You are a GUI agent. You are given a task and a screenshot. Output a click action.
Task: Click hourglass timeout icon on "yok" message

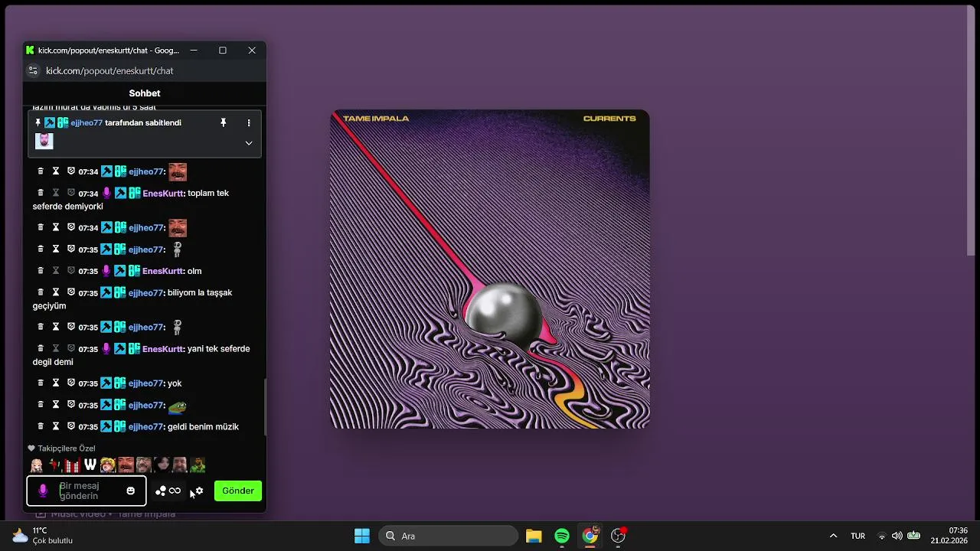[56, 383]
